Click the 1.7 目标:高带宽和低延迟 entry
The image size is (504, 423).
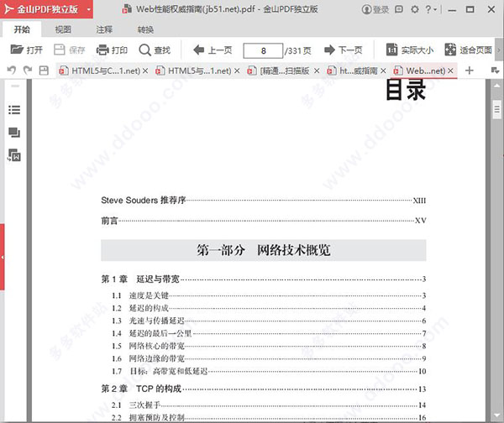point(269,371)
